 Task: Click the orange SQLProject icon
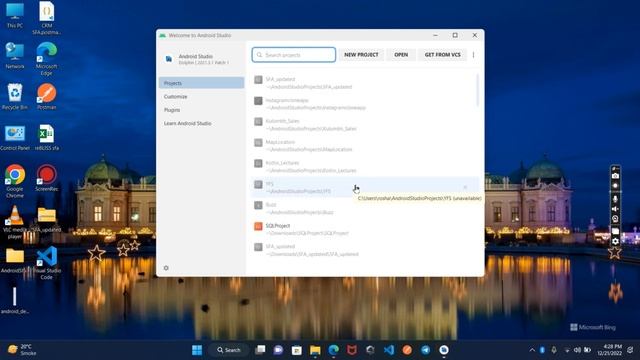tap(258, 226)
